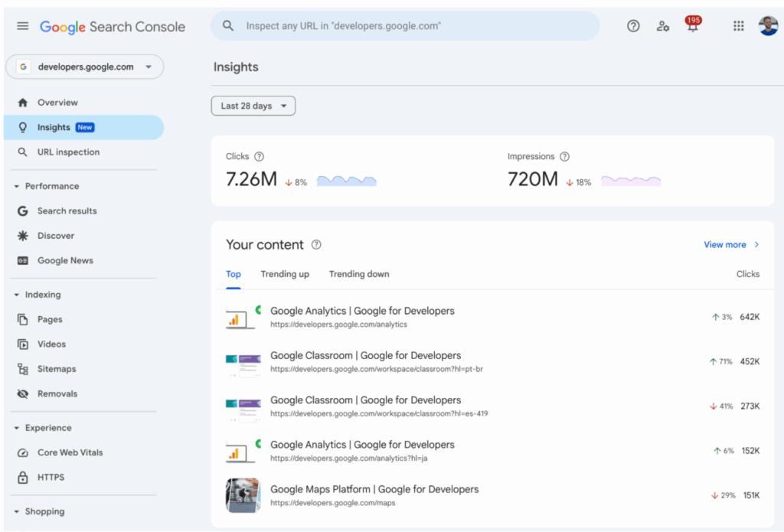
Task: Switch to the Trending up tab
Action: (285, 274)
